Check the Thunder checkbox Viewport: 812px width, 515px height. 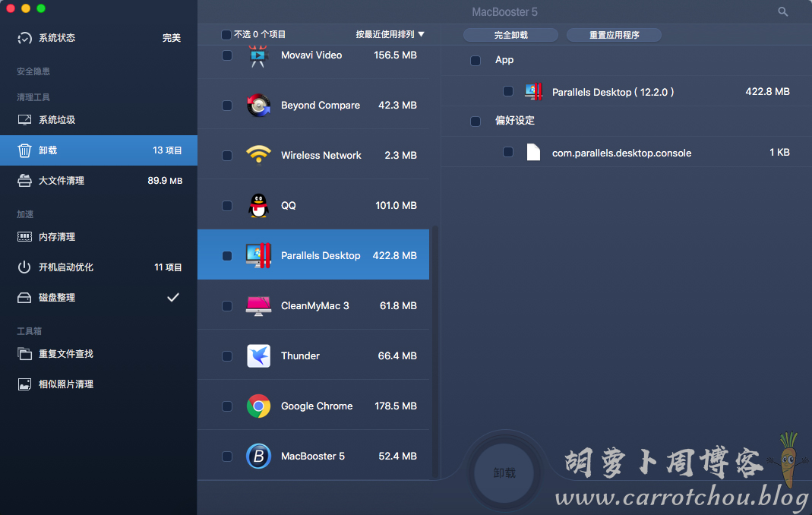click(227, 356)
